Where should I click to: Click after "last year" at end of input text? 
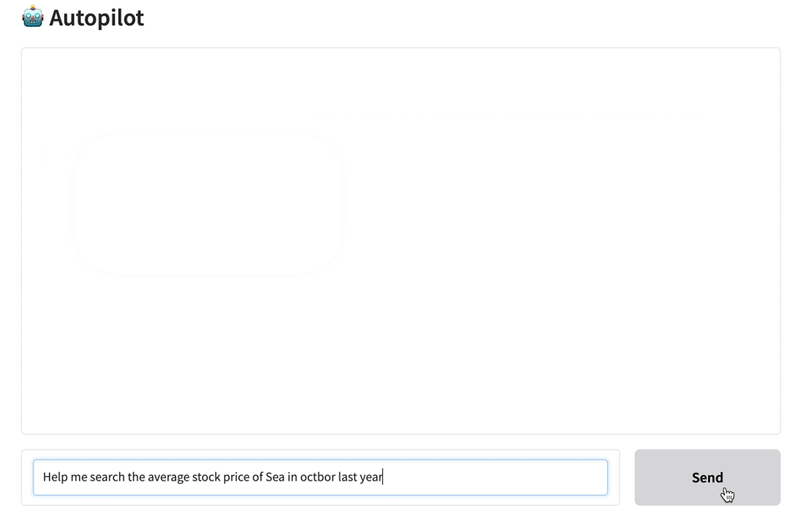(384, 477)
